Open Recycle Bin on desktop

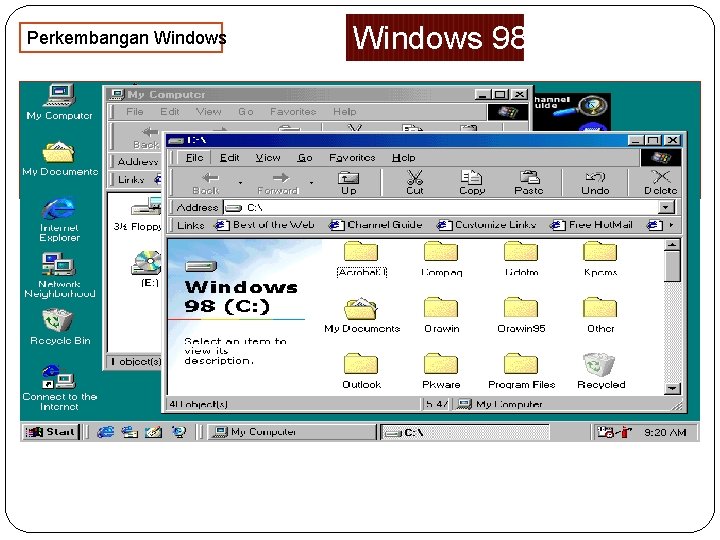[60, 327]
